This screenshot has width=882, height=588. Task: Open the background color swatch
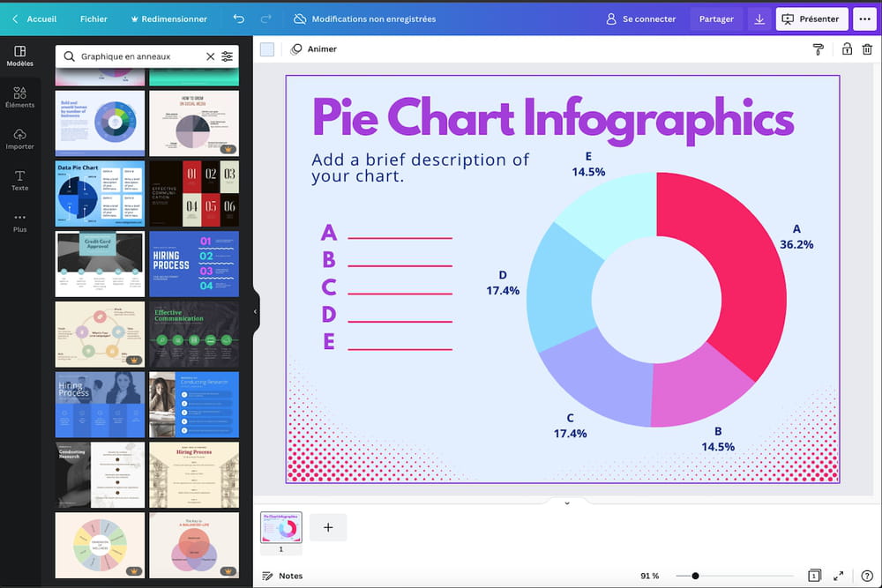pyautogui.click(x=267, y=49)
